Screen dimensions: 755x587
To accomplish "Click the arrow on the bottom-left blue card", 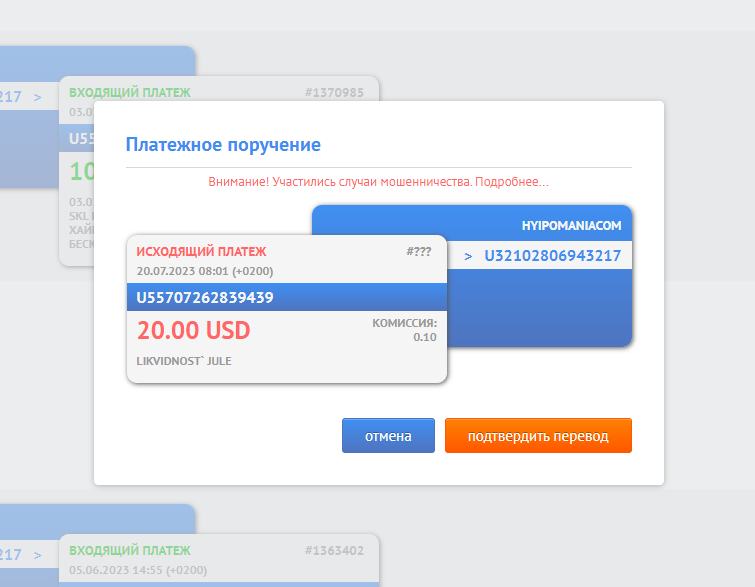I will tap(37, 554).
